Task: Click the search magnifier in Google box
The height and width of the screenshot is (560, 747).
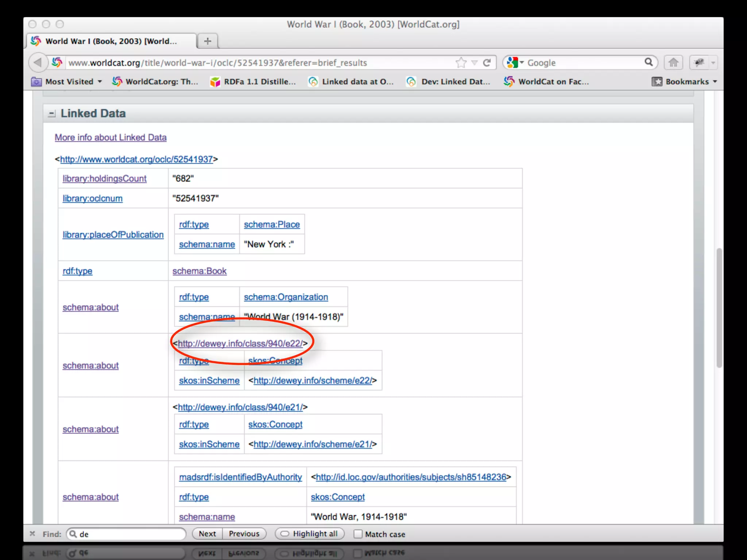Action: tap(649, 62)
